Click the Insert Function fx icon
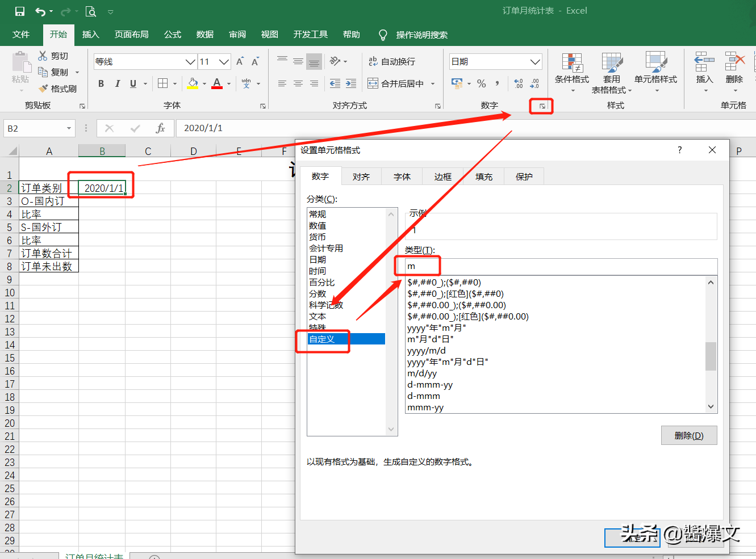 [x=160, y=128]
